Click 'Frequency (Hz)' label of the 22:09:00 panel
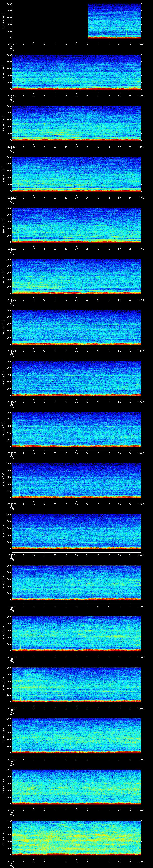The width and height of the screenshot is (153, 868). point(3,21)
